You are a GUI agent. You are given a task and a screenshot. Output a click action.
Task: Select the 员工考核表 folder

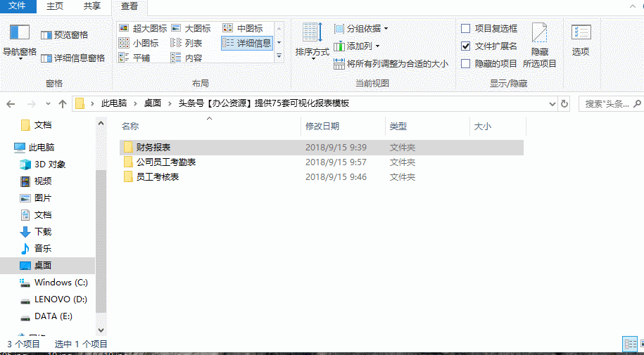click(x=322, y=177)
